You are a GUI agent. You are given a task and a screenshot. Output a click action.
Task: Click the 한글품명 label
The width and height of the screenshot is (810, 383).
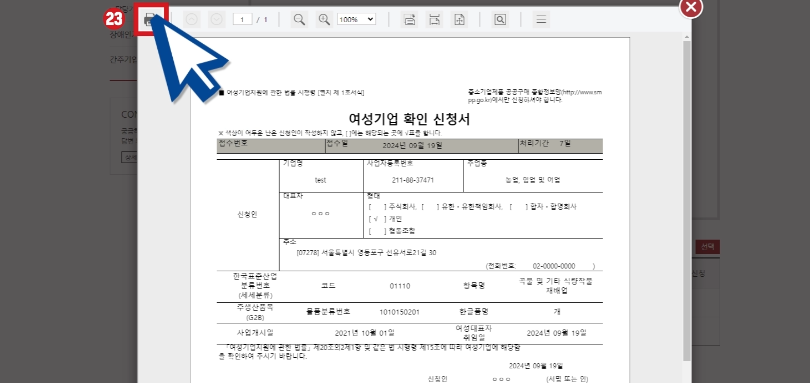coord(474,312)
